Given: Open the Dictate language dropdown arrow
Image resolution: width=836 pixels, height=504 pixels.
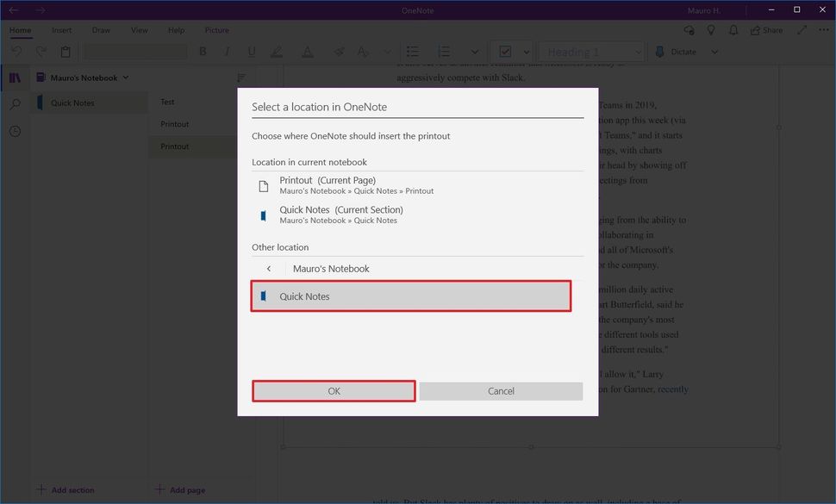Looking at the screenshot, I should pos(714,52).
